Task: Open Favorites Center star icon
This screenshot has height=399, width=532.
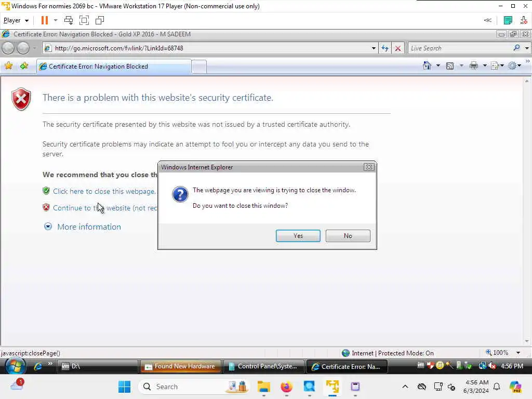Action: pyautogui.click(x=9, y=66)
